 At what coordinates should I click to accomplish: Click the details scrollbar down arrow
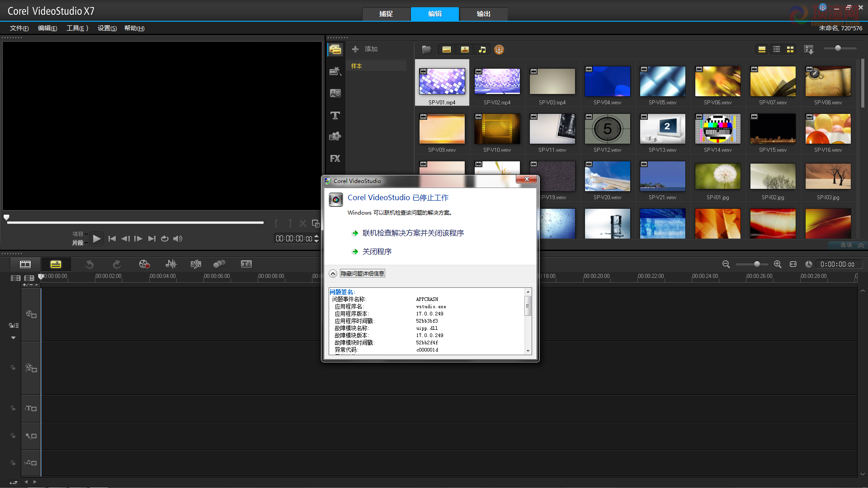tap(528, 351)
